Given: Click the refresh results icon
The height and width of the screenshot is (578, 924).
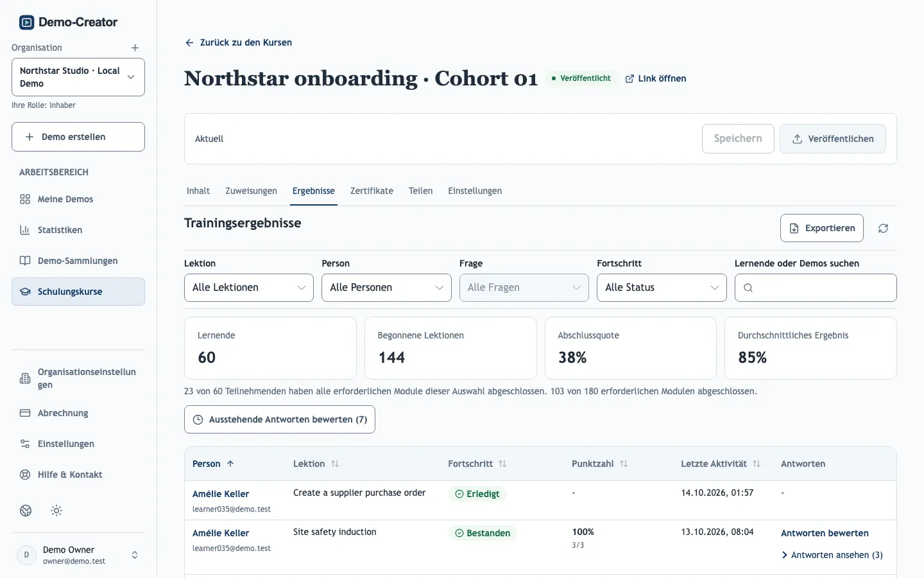Looking at the screenshot, I should click(x=884, y=229).
